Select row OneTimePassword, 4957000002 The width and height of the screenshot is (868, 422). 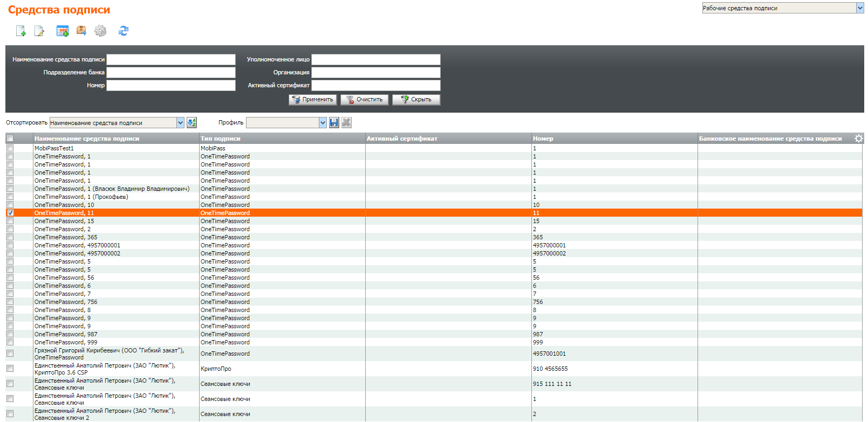point(434,253)
